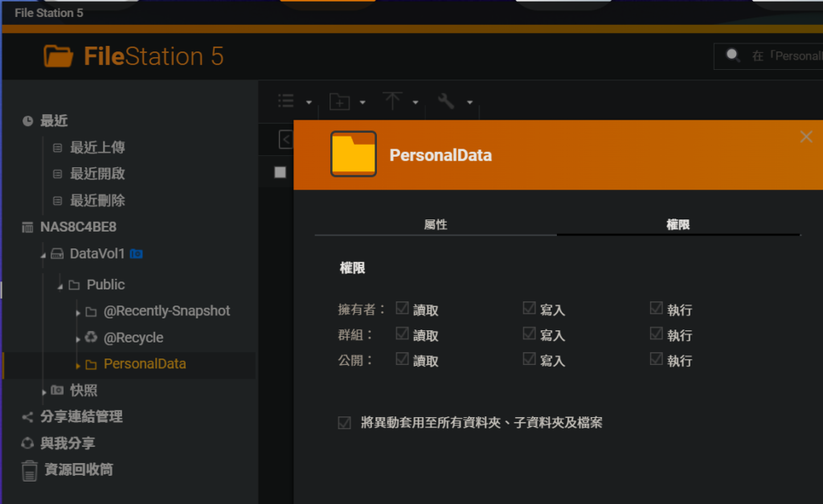Viewport: 823px width, 504px height.
Task: Toggle group 讀取 permission checkbox
Action: tap(402, 334)
